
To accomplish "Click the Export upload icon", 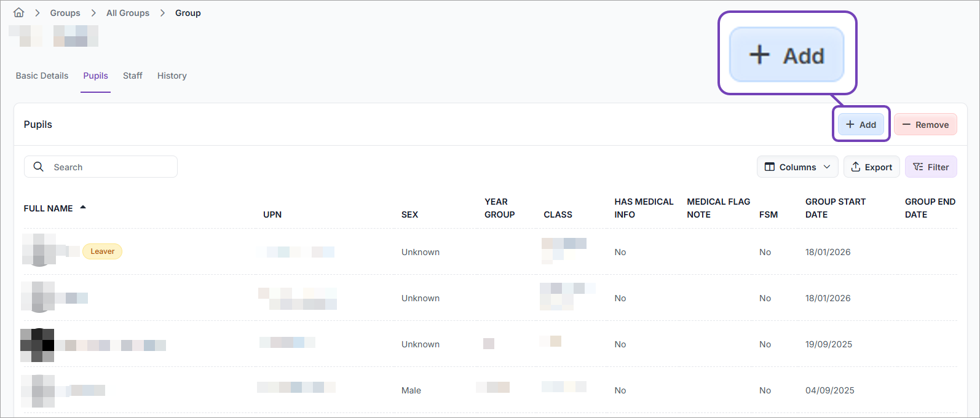I will point(855,167).
